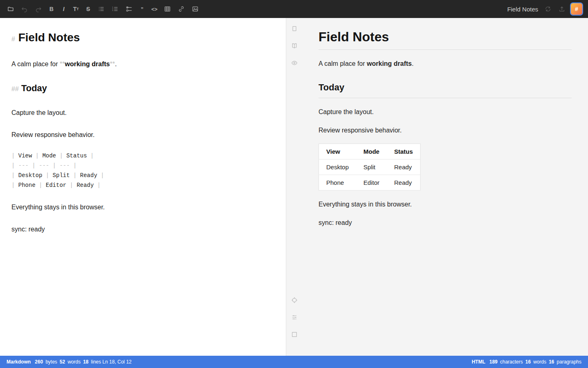Click the '52 words' status entry

coord(70,362)
